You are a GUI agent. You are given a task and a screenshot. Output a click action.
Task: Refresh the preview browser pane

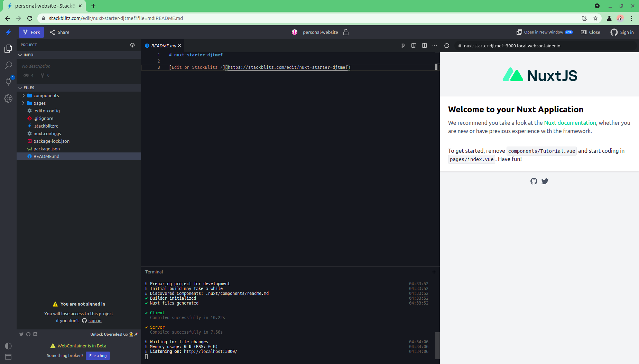[x=447, y=45]
